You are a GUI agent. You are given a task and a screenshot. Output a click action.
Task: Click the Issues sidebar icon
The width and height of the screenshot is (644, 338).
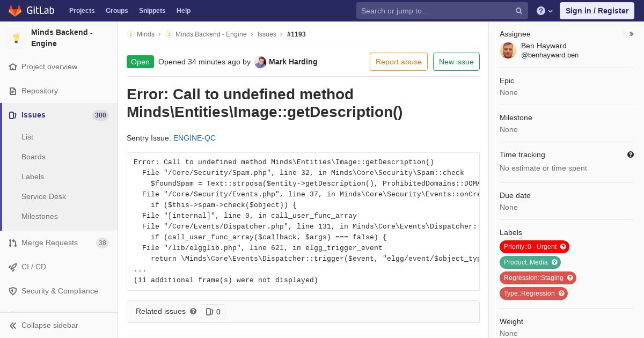(x=13, y=115)
